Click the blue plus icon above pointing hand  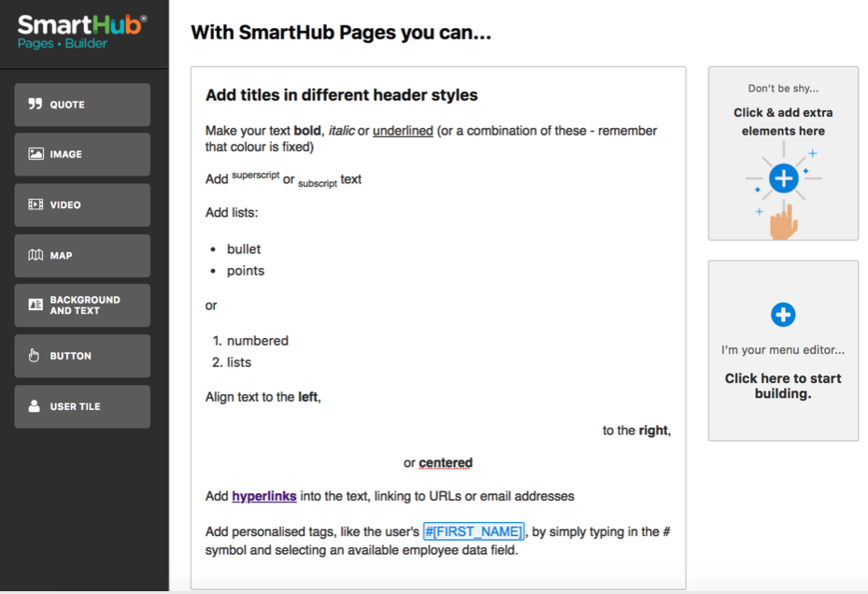click(783, 178)
